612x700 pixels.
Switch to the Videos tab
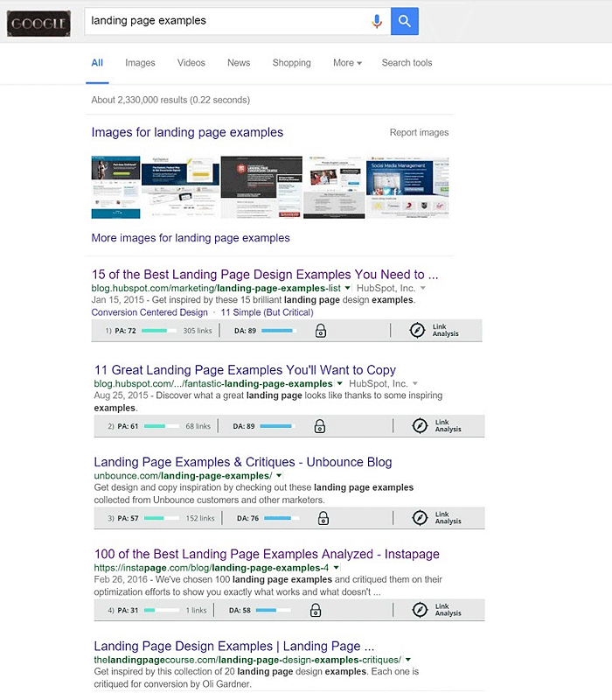(x=191, y=63)
